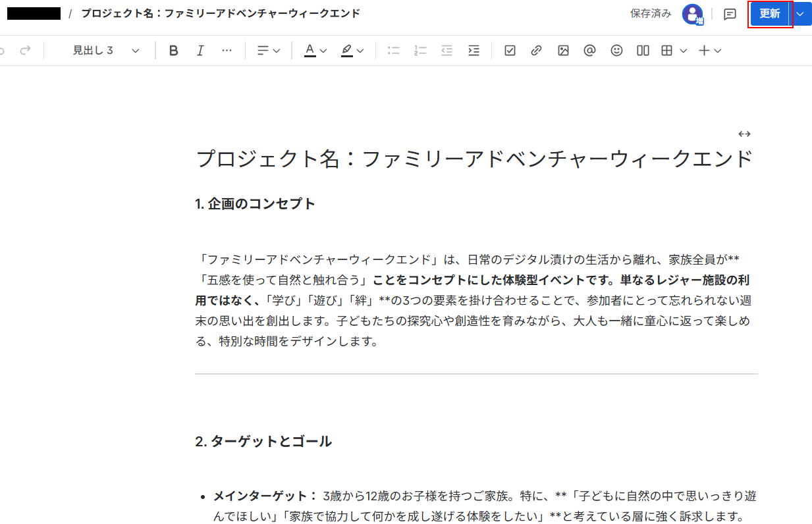This screenshot has height=524, width=812.
Task: Click the insert table icon
Action: pos(667,50)
